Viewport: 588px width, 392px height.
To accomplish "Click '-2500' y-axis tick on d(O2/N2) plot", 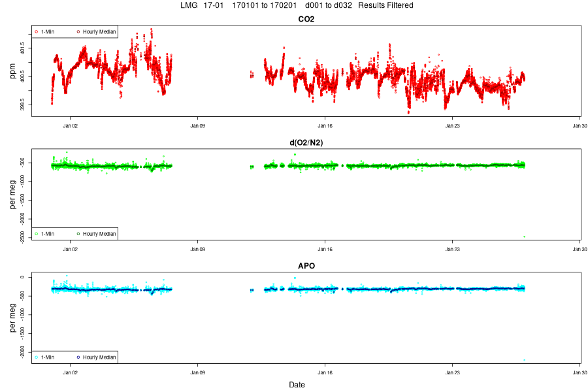I will pos(22,237).
